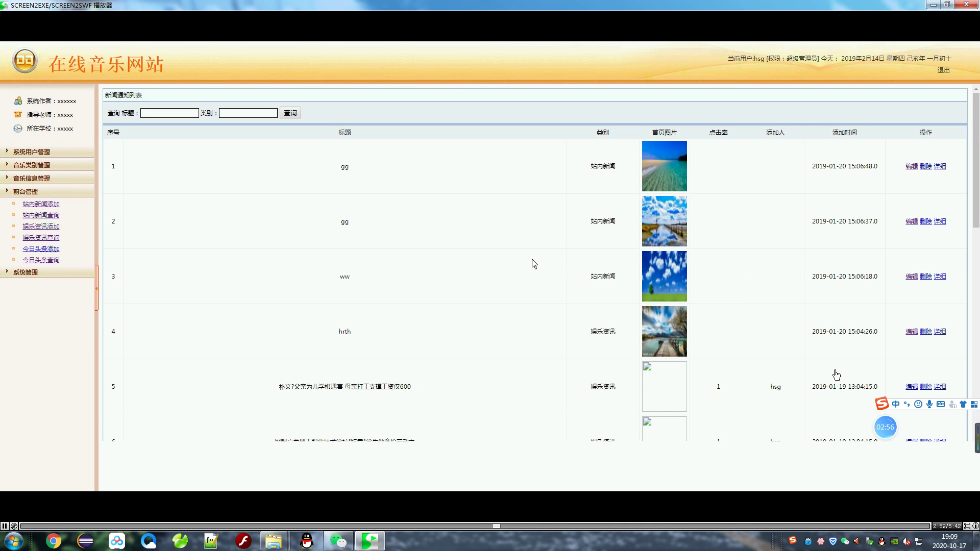Click the microphone voice input icon
980x551 pixels.
click(x=929, y=404)
